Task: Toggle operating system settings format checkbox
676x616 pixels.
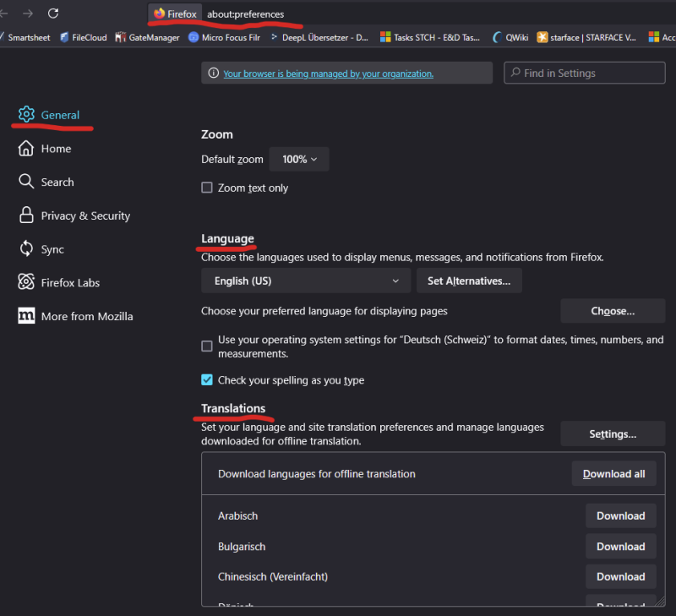Action: coord(207,346)
